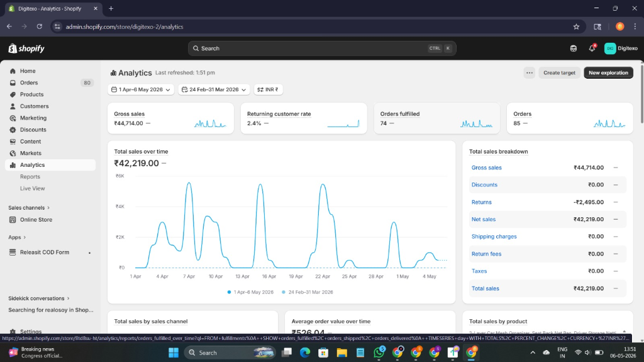This screenshot has width=644, height=362.
Task: Open the Total sales link in breakdown
Action: pos(485,288)
